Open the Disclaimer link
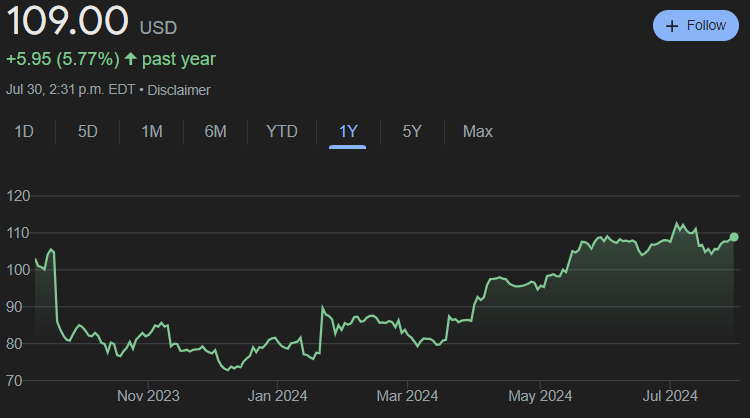750x418 pixels. pyautogui.click(x=179, y=90)
